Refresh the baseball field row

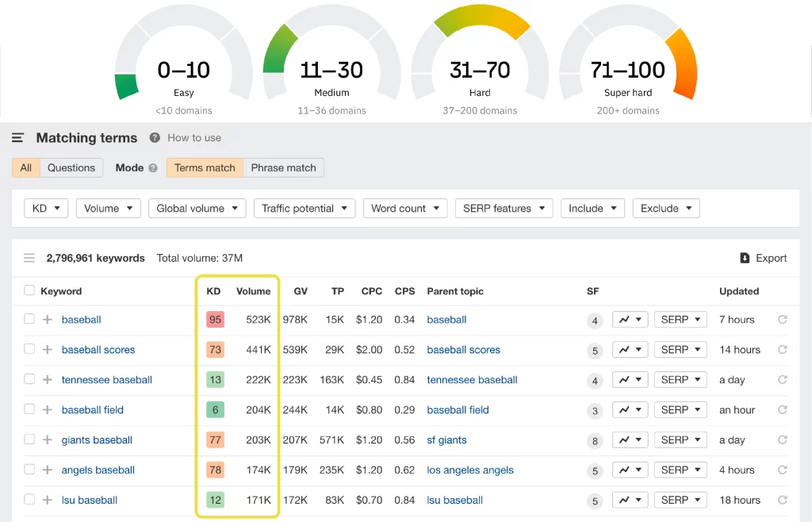(x=783, y=409)
